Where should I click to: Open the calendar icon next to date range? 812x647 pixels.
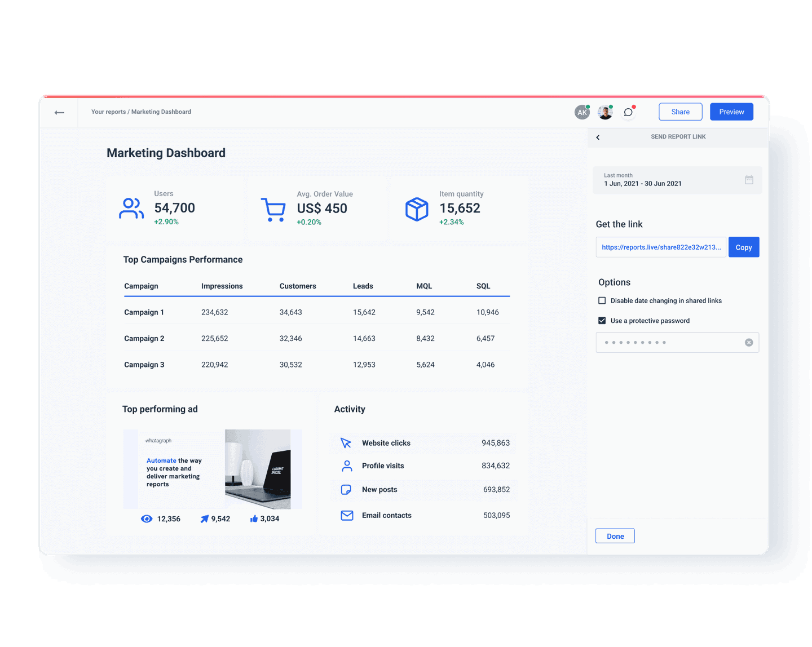[x=749, y=179]
